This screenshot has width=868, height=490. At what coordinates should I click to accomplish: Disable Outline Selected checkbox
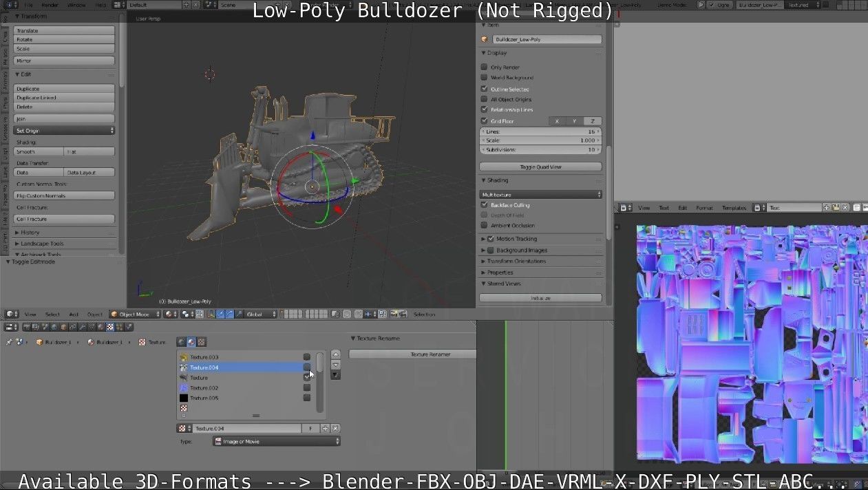[x=485, y=89]
